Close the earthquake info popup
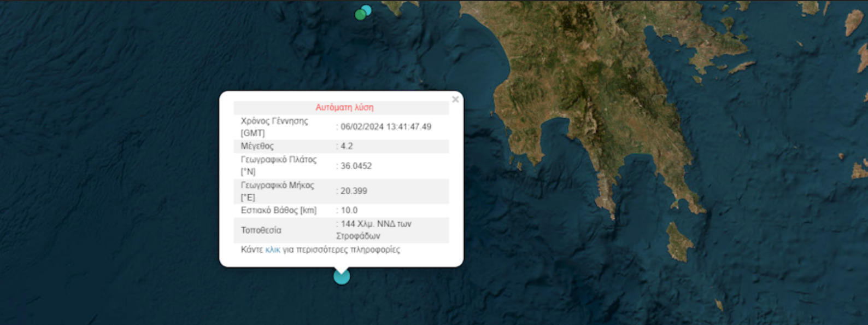Image resolution: width=868 pixels, height=325 pixels. coord(455,100)
